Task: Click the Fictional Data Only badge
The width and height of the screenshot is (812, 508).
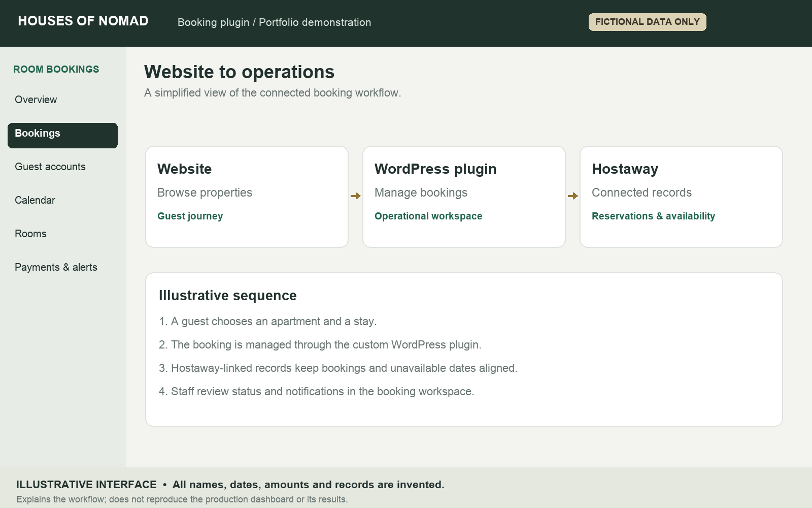Action: click(x=647, y=22)
